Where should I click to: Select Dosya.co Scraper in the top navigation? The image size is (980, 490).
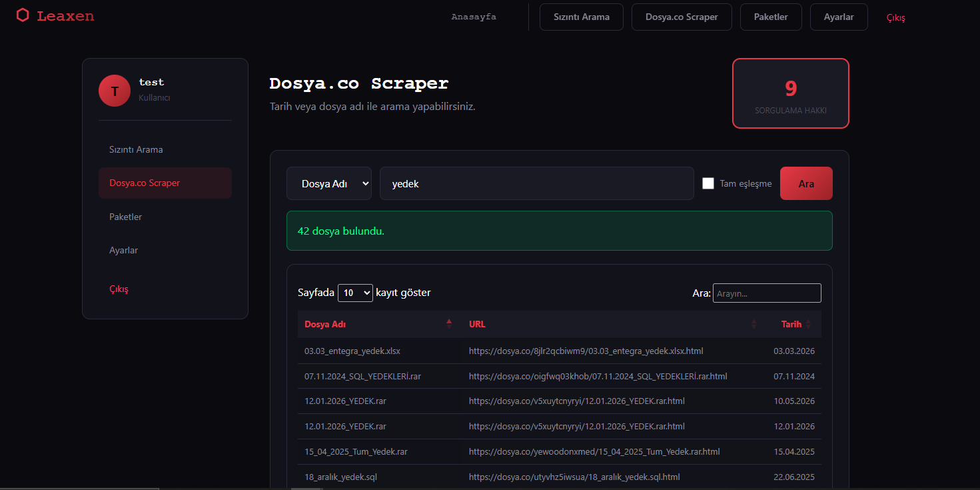(682, 17)
